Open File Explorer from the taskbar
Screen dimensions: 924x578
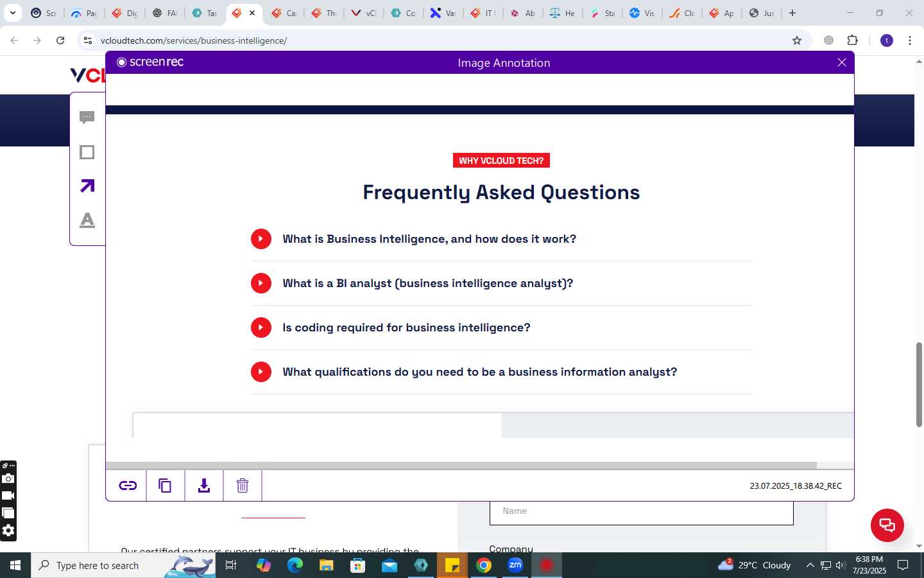(x=327, y=565)
